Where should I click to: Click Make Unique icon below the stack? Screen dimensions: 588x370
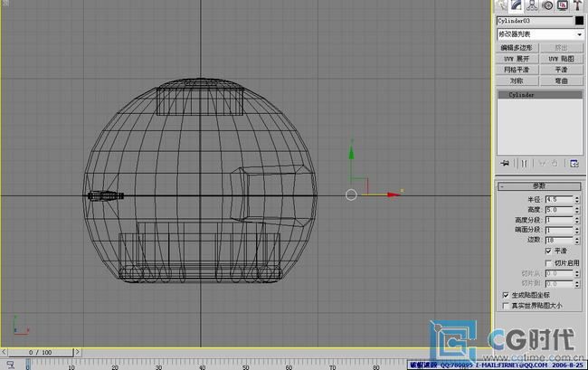tap(542, 164)
